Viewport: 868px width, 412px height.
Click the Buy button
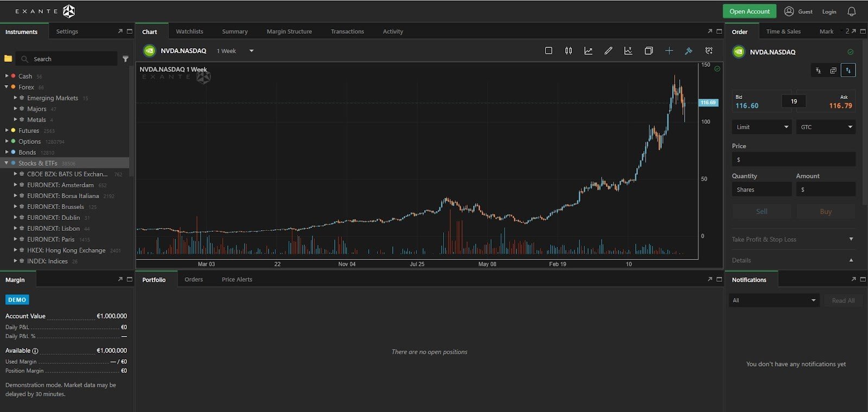[826, 212]
